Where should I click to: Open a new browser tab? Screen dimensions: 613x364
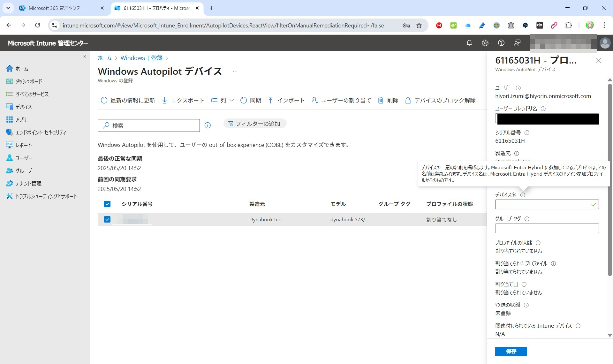(212, 8)
